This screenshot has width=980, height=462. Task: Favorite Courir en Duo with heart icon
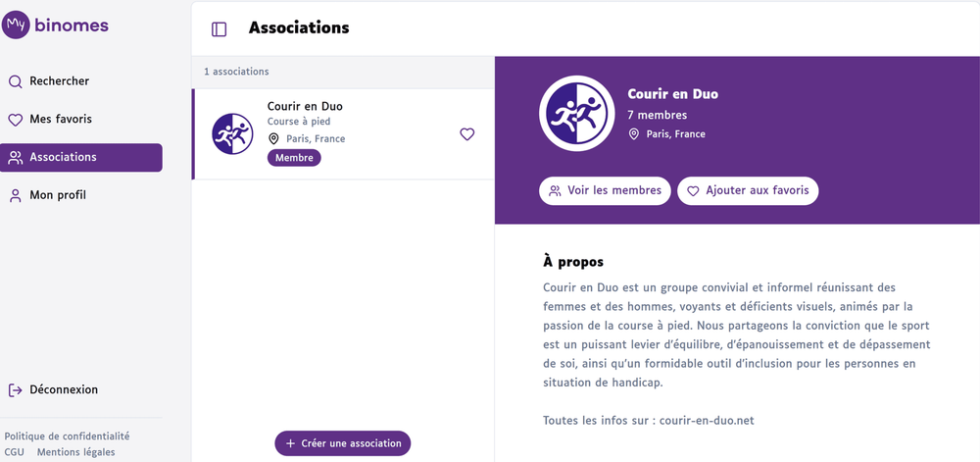click(x=466, y=134)
